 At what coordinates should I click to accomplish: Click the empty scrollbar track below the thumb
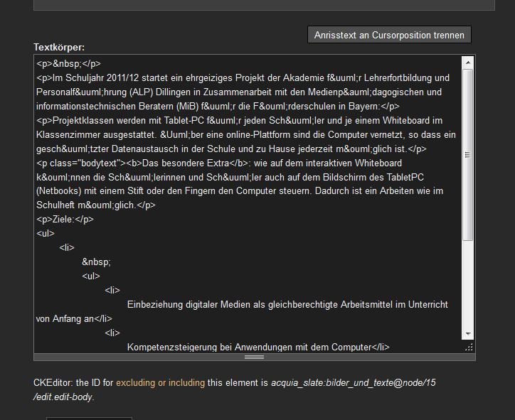(x=468, y=284)
